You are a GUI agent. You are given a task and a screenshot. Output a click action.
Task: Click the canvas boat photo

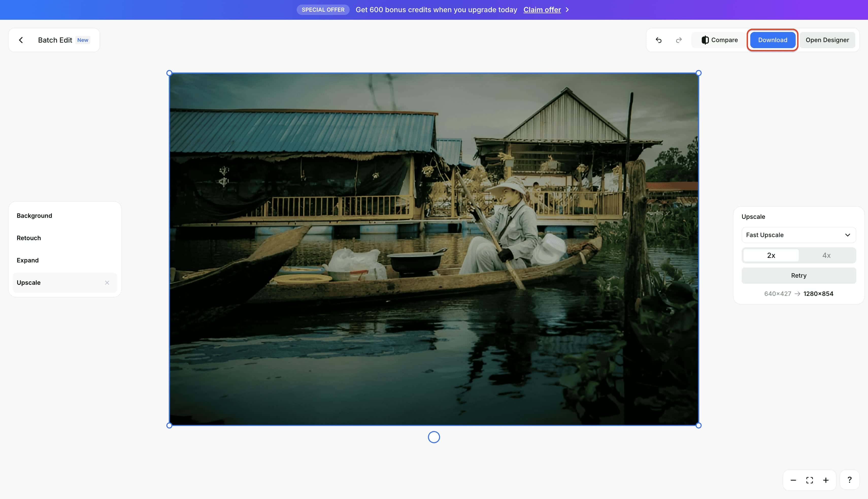tap(434, 249)
